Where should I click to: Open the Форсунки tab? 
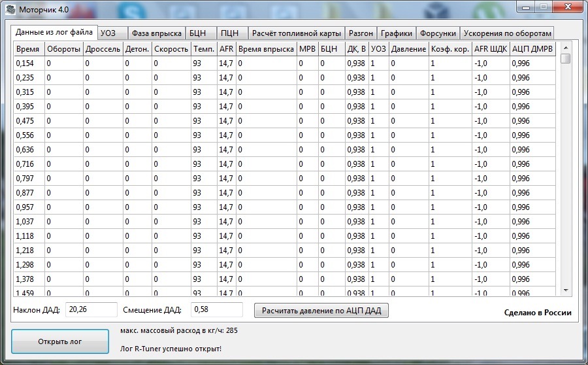438,33
